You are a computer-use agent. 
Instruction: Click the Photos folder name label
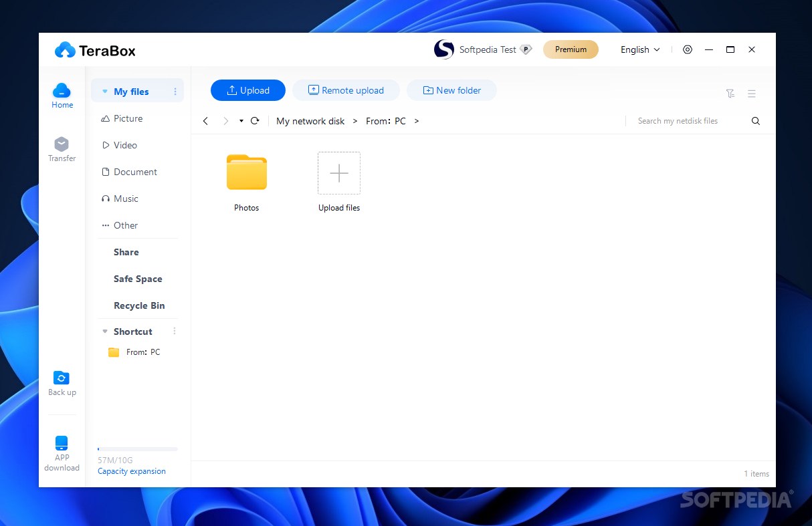[247, 208]
